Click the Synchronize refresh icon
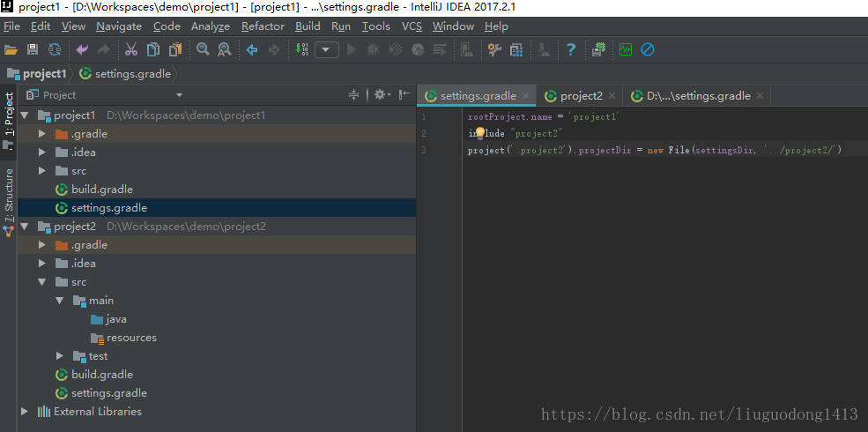The height and width of the screenshot is (432, 868). click(x=55, y=50)
